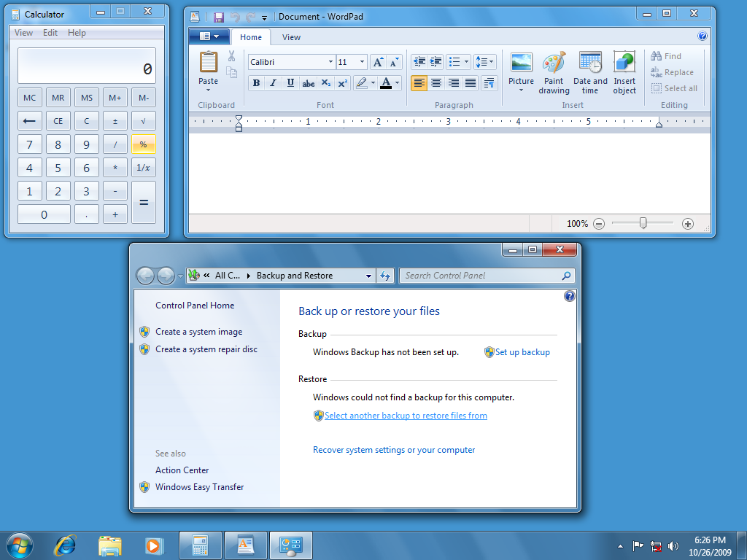This screenshot has height=560, width=747.
Task: Click zoom out minus button in WordPad
Action: [x=599, y=224]
